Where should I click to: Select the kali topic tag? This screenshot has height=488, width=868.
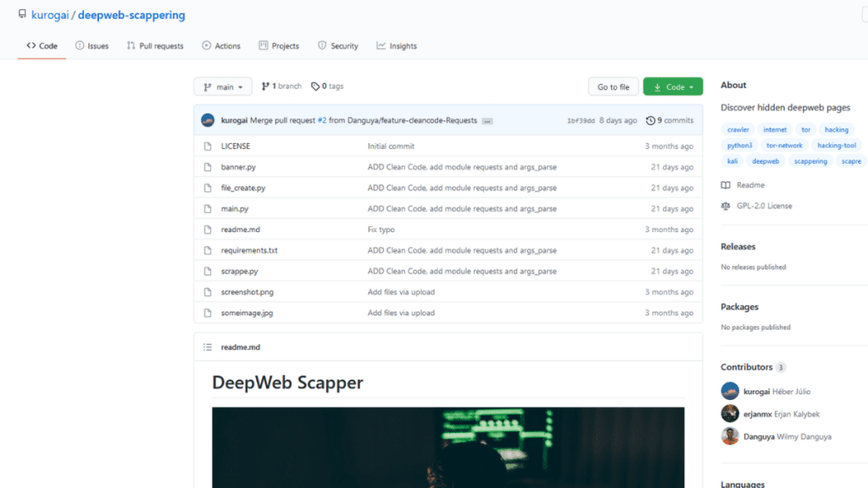click(x=732, y=162)
